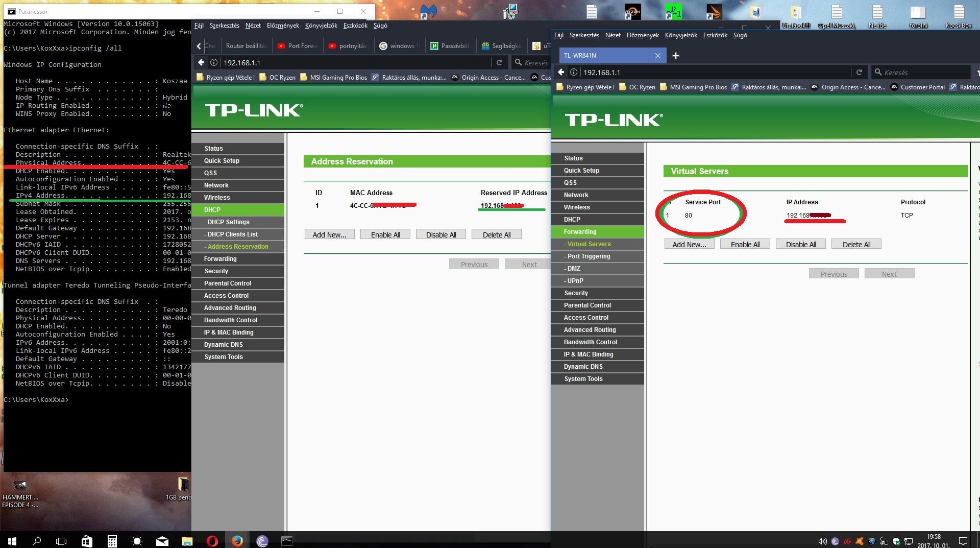Open taskbar search magnifier

click(x=37, y=541)
